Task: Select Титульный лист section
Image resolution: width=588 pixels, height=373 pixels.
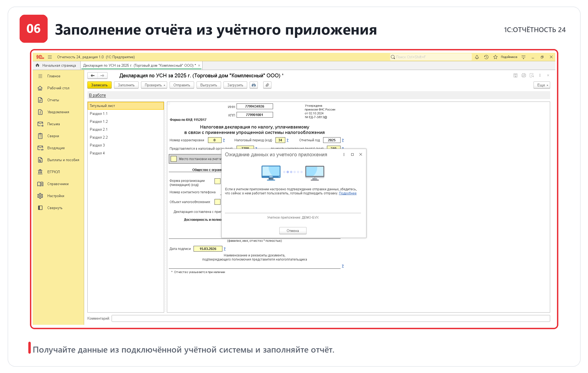Action: tap(125, 106)
